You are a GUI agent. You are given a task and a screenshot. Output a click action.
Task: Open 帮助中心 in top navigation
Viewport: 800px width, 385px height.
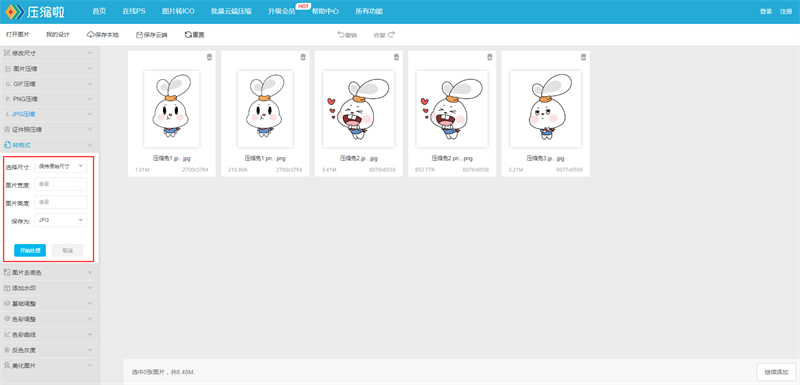(x=326, y=11)
